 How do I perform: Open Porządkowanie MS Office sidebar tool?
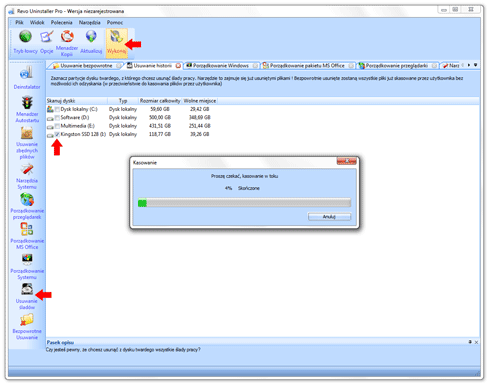pyautogui.click(x=27, y=236)
